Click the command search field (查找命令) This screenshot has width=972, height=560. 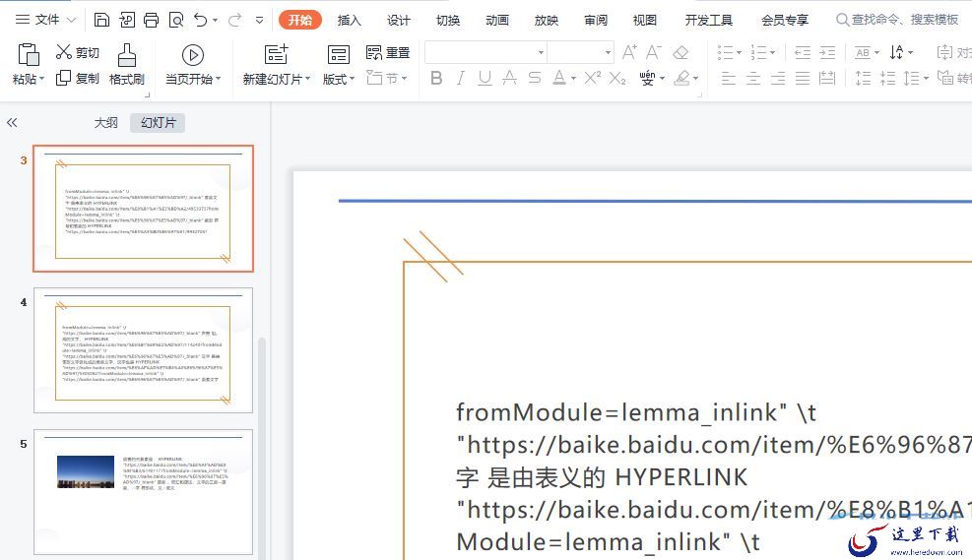coord(897,20)
